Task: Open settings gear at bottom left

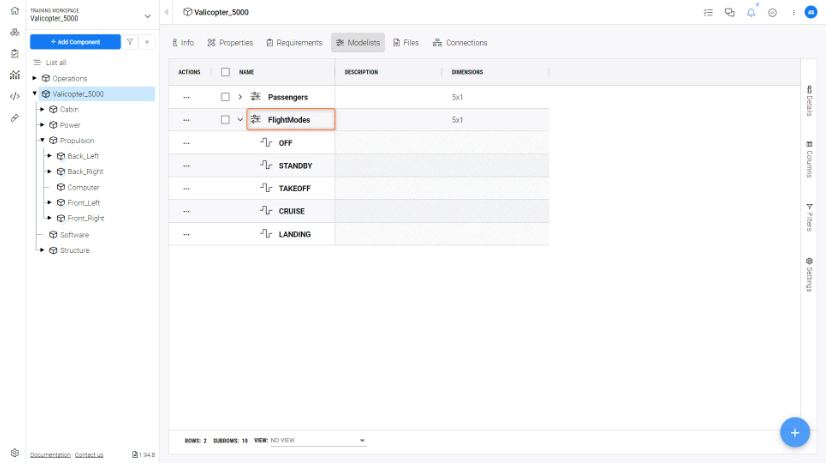Action: (x=14, y=454)
